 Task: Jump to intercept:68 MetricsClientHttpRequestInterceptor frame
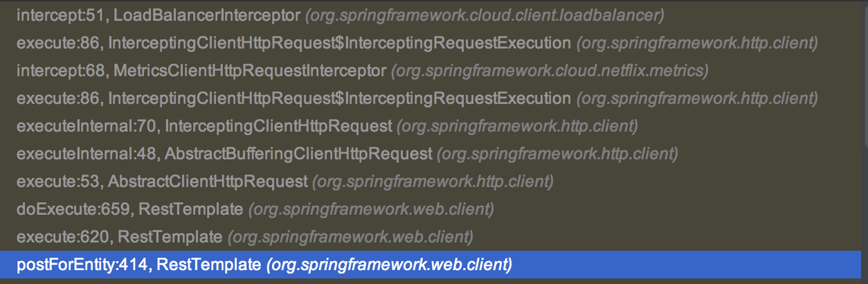point(201,71)
